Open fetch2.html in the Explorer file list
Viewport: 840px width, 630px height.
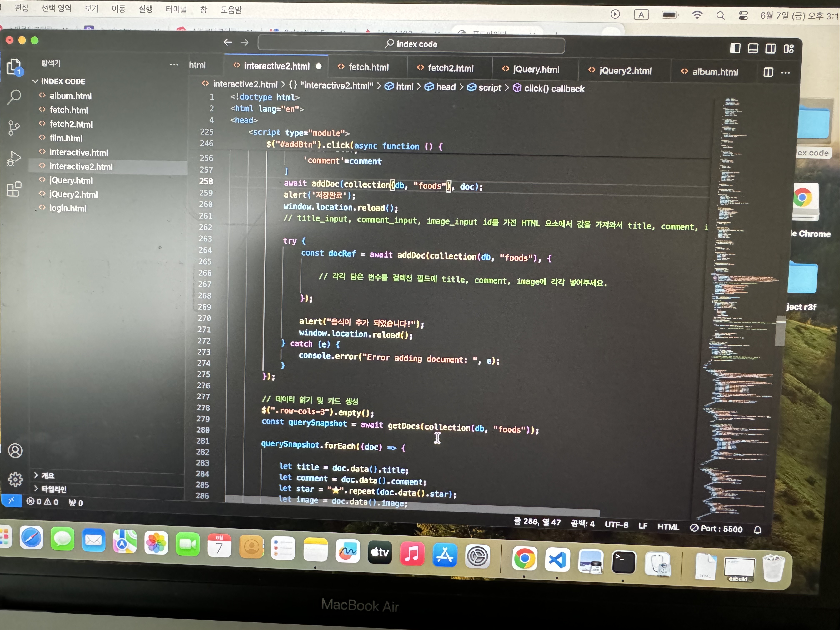click(71, 125)
